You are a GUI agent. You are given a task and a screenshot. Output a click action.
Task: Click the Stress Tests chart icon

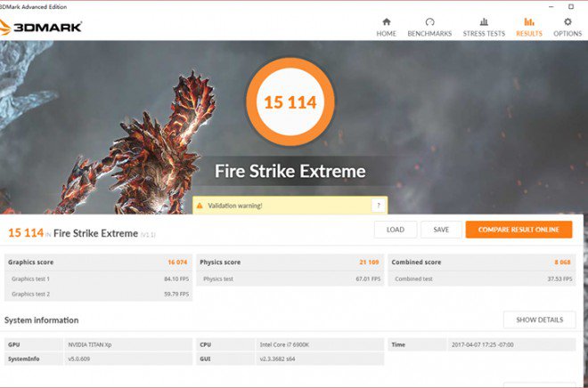484,21
